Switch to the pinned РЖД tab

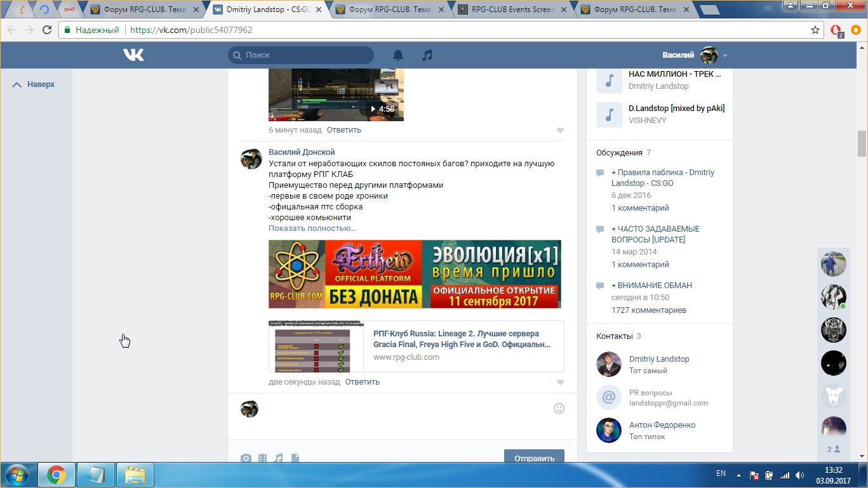69,10
